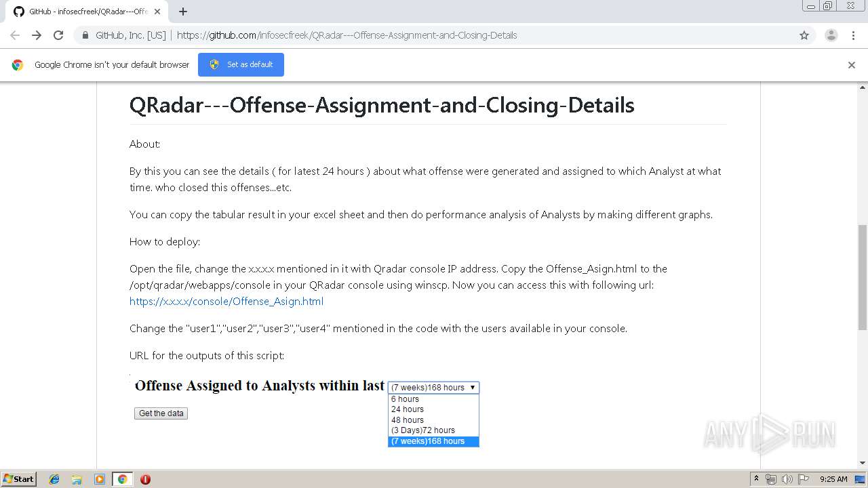Choose the 24 hours option

click(433, 409)
